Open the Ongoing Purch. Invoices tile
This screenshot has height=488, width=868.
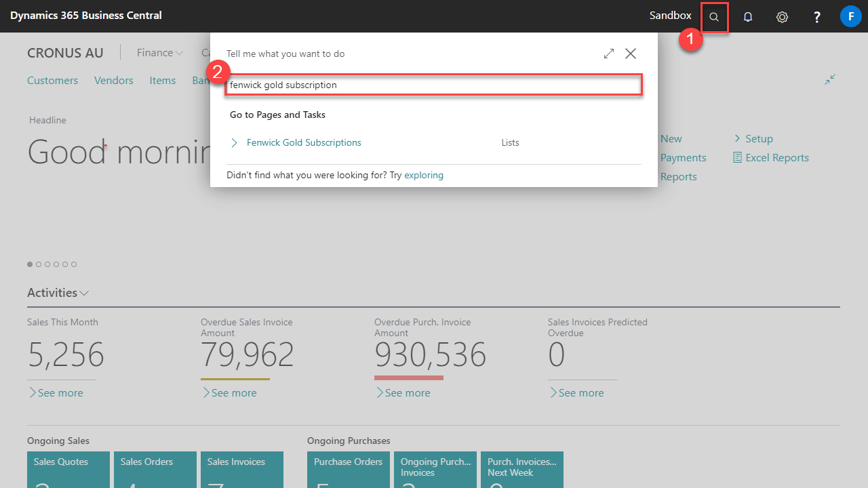[x=435, y=470]
